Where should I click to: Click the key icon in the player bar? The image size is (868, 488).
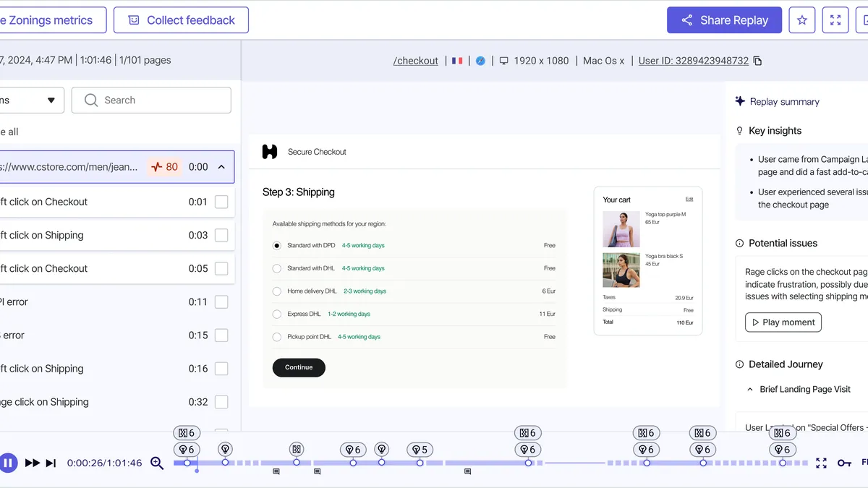(x=844, y=463)
